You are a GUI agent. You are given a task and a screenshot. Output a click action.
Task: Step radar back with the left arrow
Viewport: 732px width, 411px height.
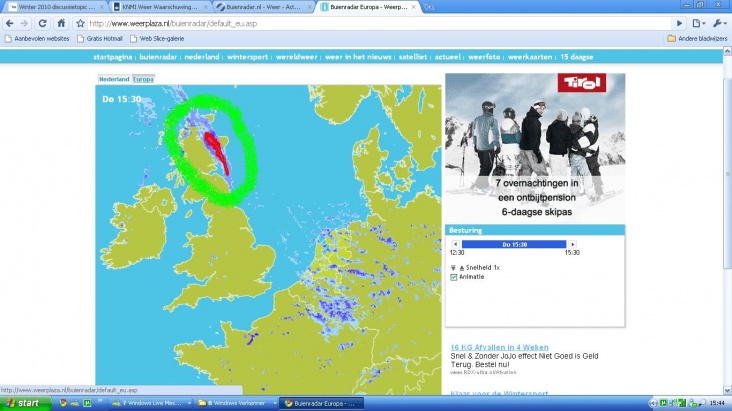pos(456,244)
